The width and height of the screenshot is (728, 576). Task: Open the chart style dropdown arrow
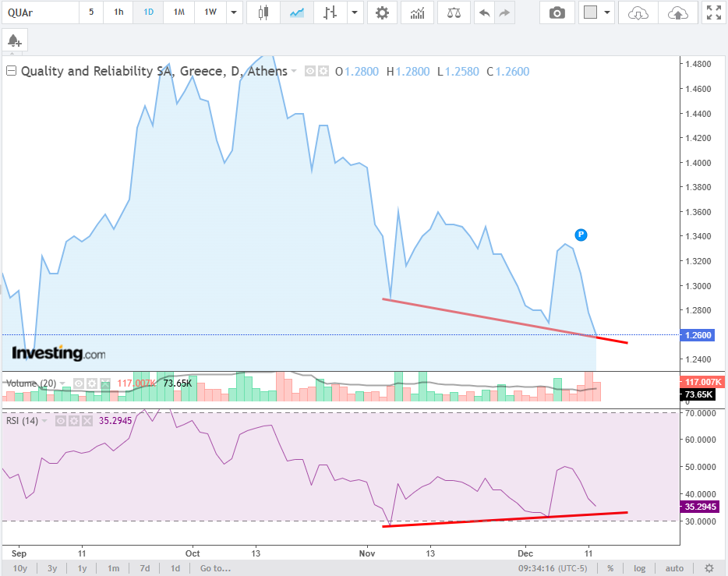point(355,12)
